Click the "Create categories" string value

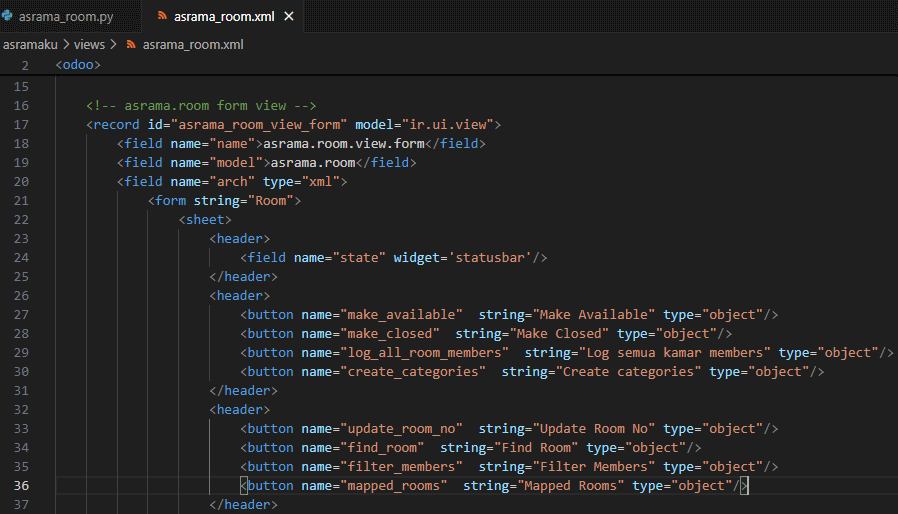628,371
